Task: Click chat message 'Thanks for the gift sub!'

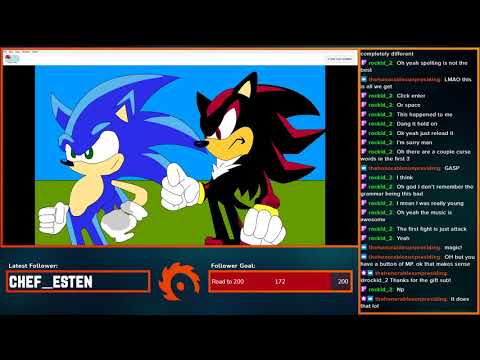Action: (x=420, y=280)
